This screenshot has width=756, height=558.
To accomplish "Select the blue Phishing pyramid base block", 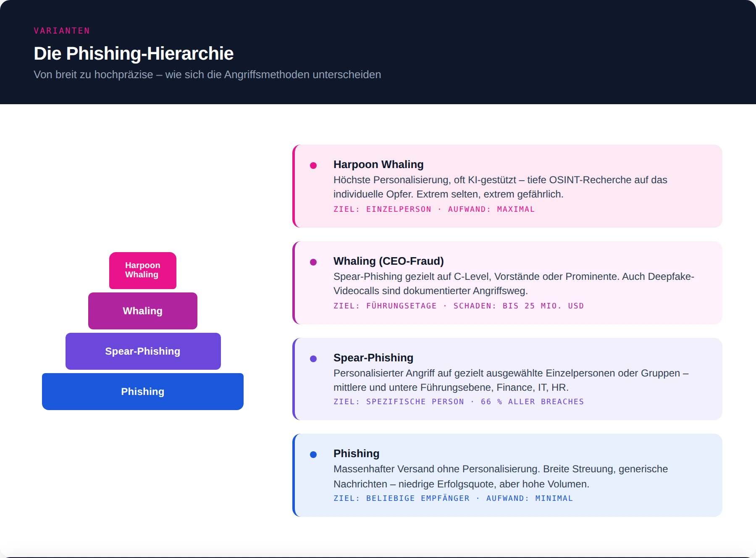I will [143, 392].
